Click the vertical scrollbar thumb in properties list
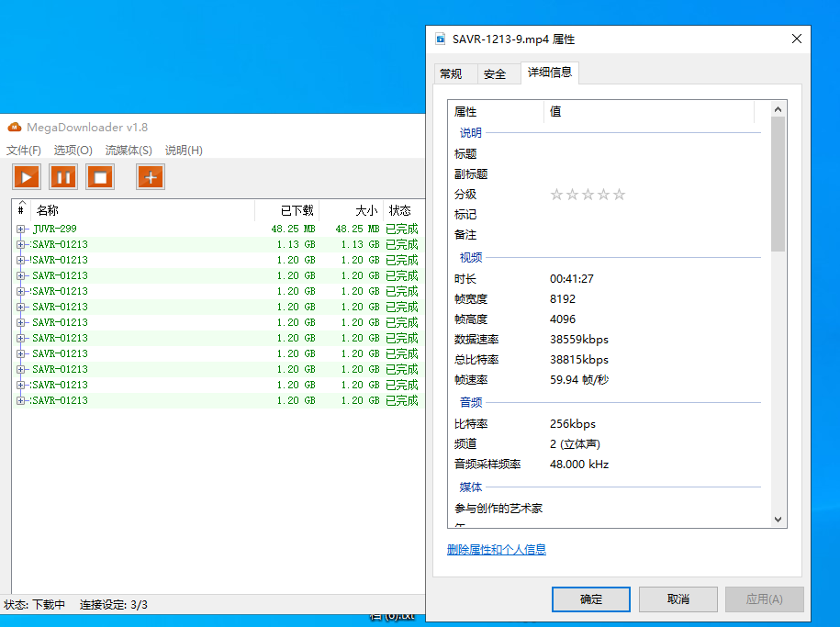This screenshot has width=840, height=627. click(778, 185)
